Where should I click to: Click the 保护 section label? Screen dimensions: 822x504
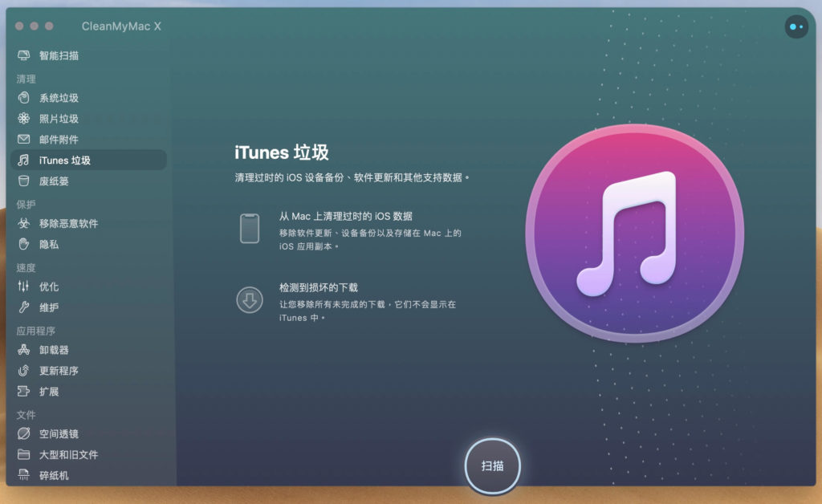click(x=26, y=205)
